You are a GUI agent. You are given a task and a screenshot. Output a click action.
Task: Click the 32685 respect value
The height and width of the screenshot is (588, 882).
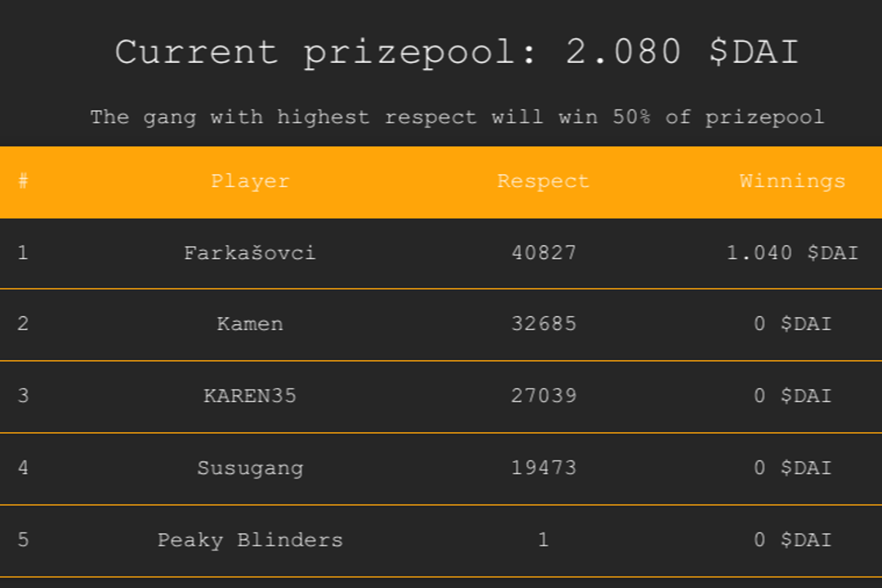[544, 324]
